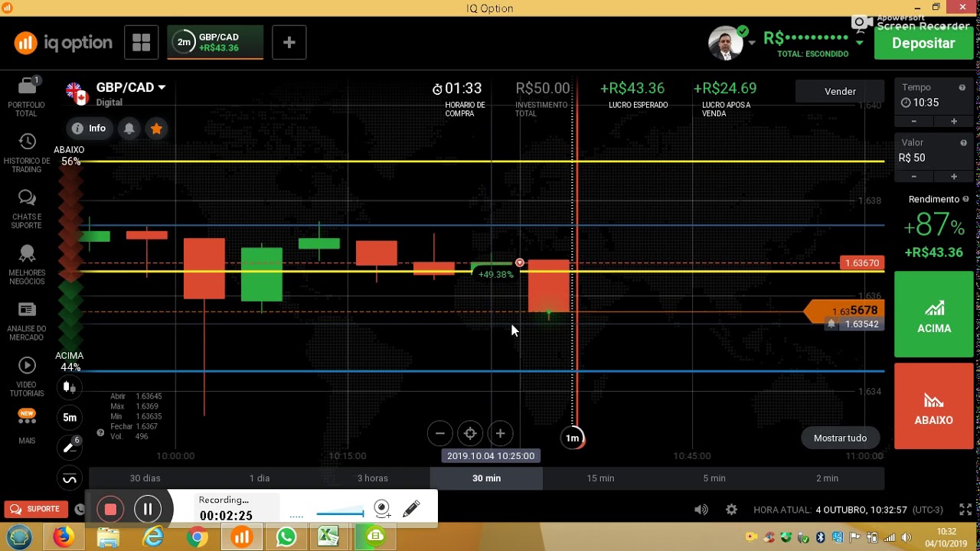Screen dimensions: 980x551
Task: Decrease Valor with minus stepper
Action: point(913,177)
